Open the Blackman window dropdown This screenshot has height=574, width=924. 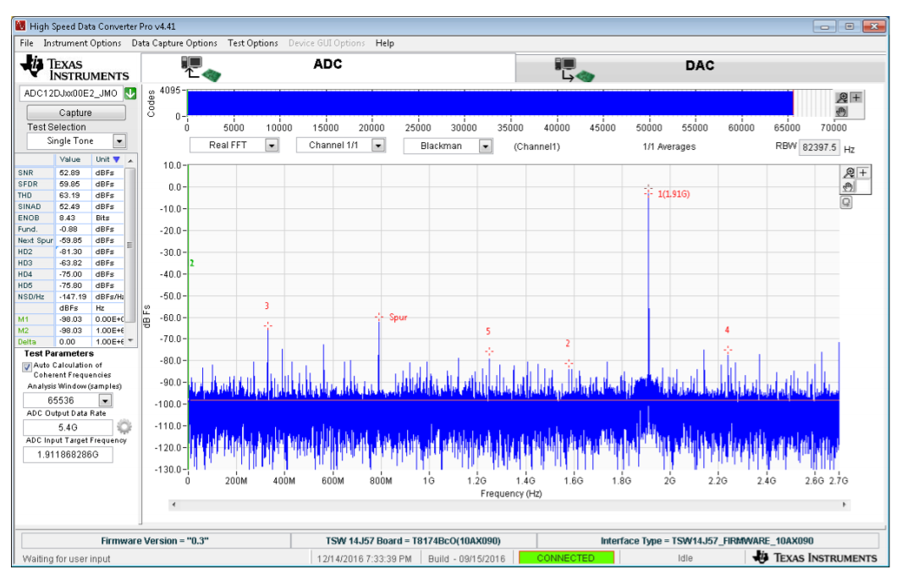click(485, 146)
